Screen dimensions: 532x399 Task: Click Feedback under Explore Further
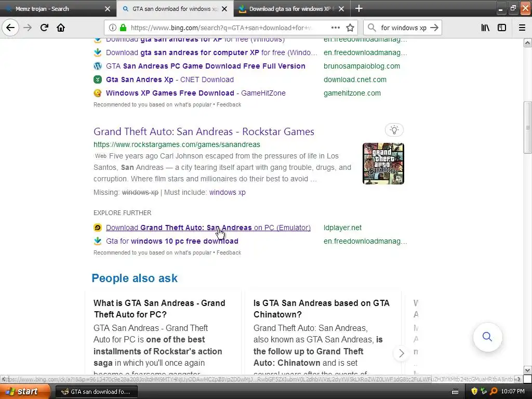[229, 253]
